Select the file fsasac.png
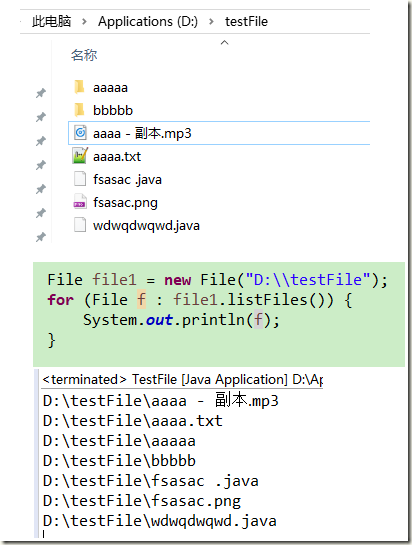 [125, 203]
